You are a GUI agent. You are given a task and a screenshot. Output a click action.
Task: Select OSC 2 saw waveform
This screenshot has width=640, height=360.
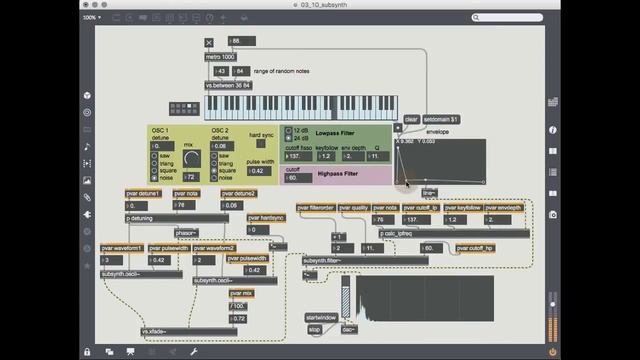click(214, 156)
